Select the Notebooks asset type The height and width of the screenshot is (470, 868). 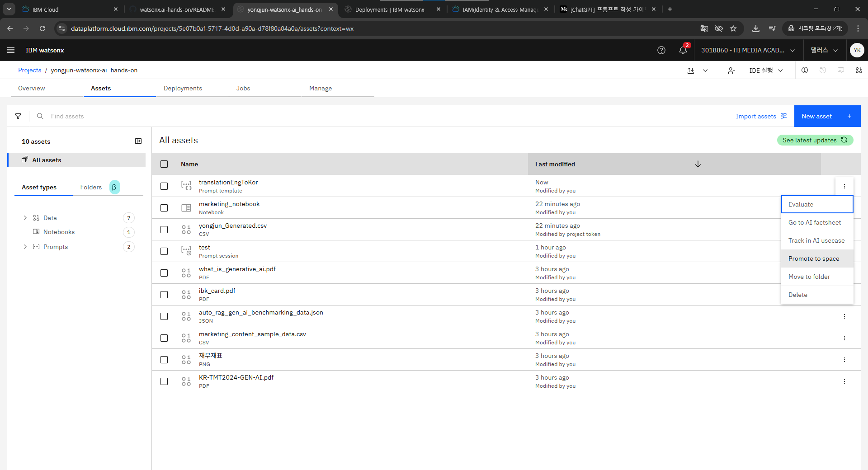(59, 232)
